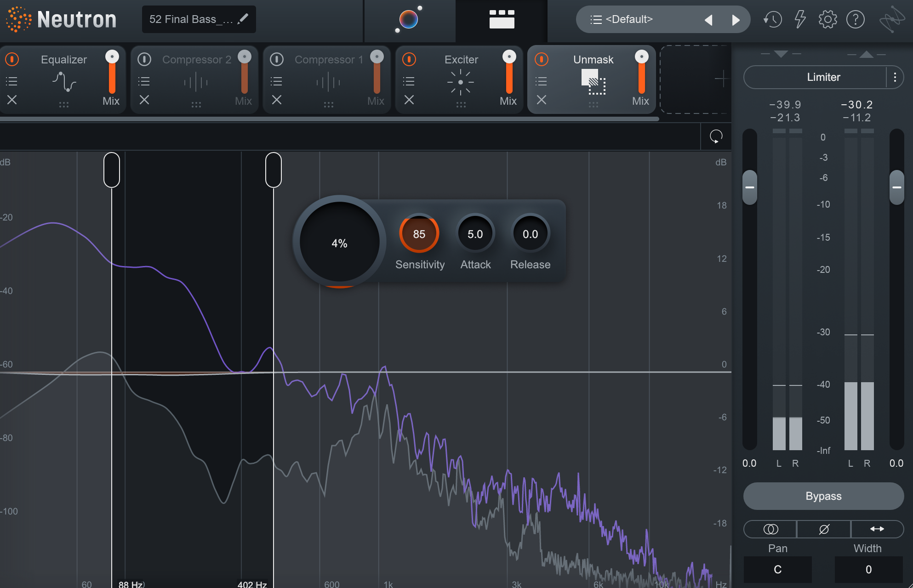This screenshot has width=913, height=588.
Task: Toggle Compressor 2 module power
Action: [x=144, y=59]
